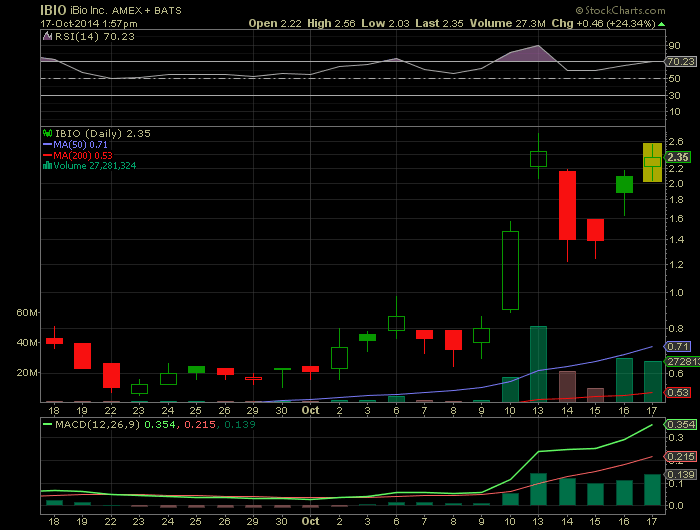The image size is (700, 530).
Task: Click the red 0.53 MA(200) axis label
Action: click(x=679, y=392)
